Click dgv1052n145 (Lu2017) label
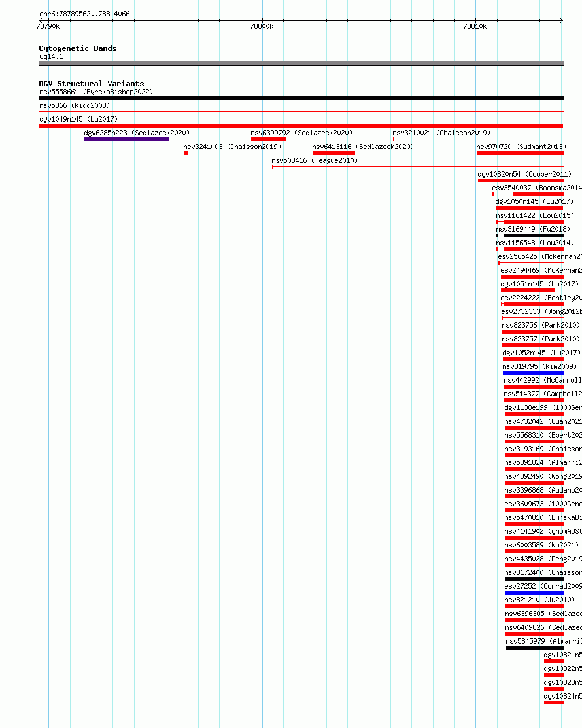The width and height of the screenshot is (582, 728). [x=541, y=353]
